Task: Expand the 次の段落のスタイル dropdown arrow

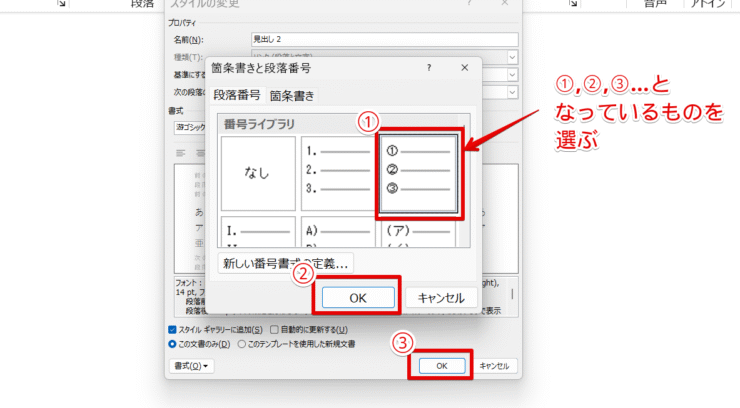Action: pyautogui.click(x=512, y=92)
